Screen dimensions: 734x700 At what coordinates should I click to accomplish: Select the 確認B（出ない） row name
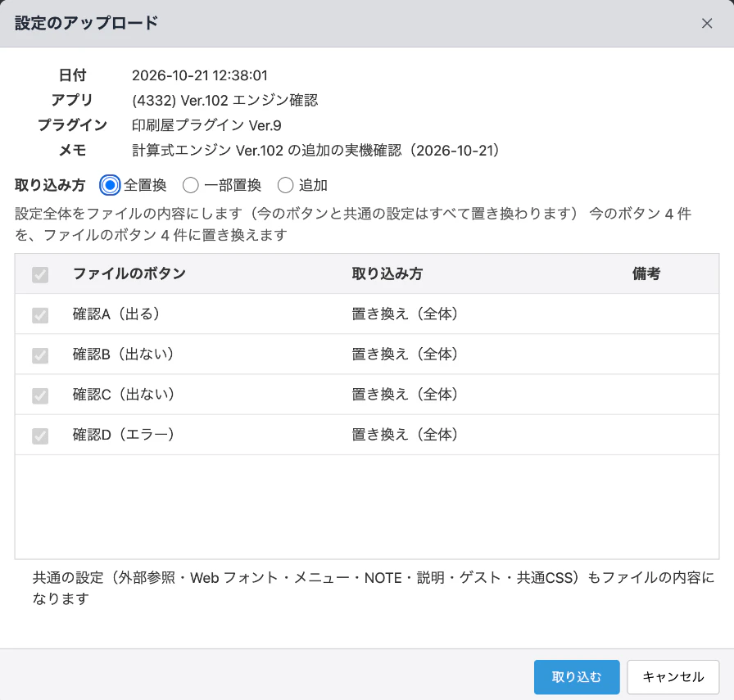(x=123, y=355)
